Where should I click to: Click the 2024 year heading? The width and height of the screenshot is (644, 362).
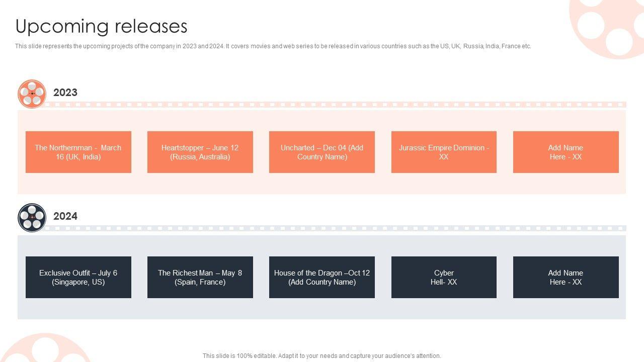(x=65, y=216)
